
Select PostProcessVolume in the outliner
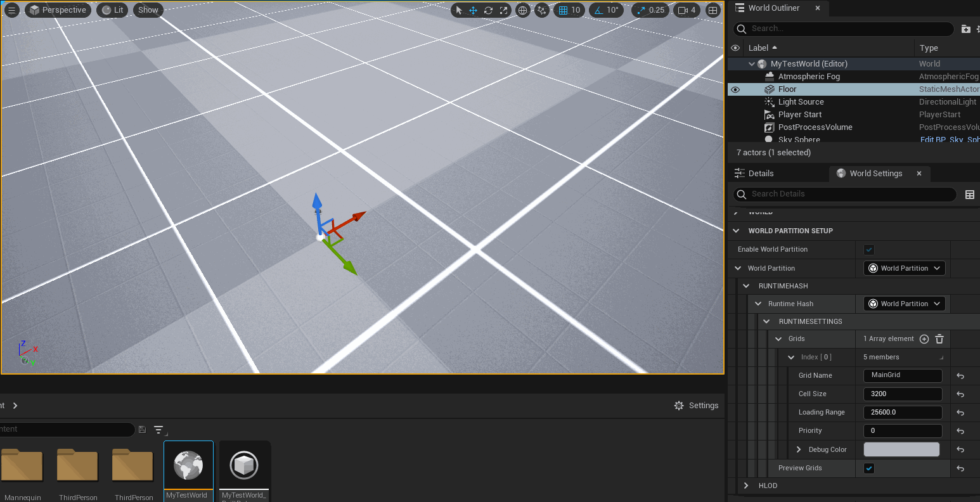click(x=815, y=127)
